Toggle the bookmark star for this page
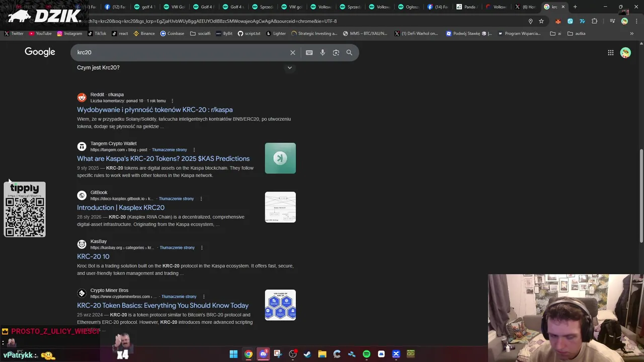Viewport: 644px width, 362px height. [541, 21]
